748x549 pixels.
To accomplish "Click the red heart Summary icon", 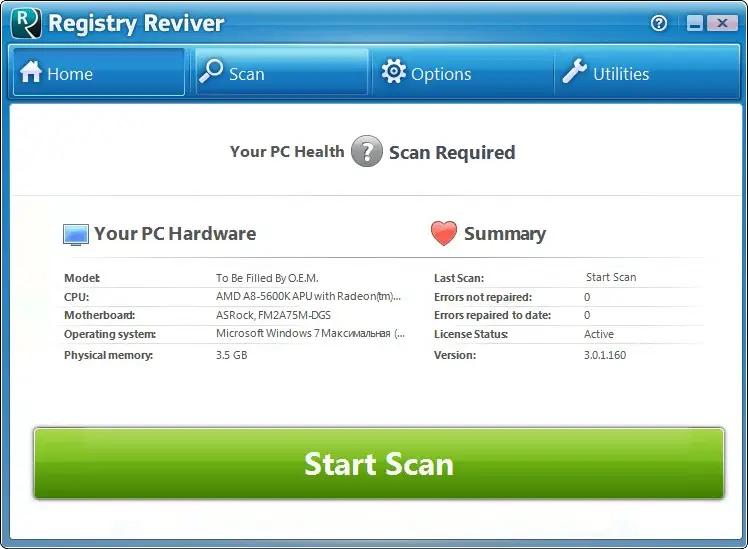I will coord(444,233).
